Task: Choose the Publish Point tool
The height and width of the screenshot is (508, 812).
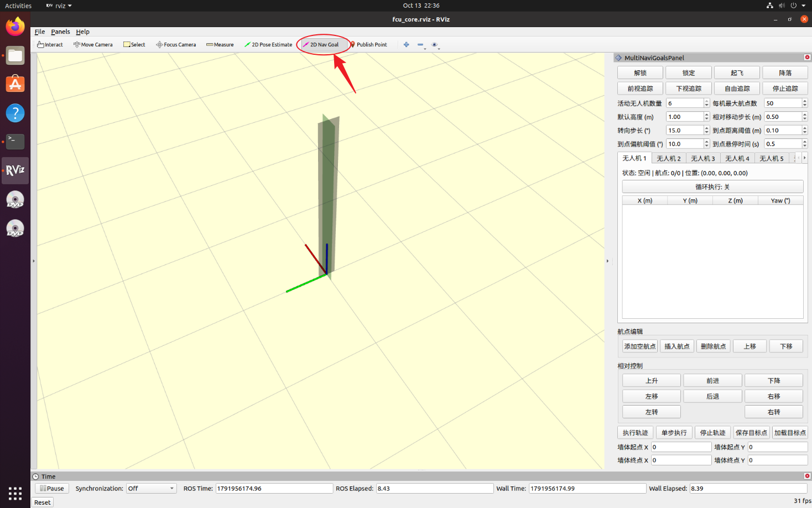Action: click(368, 45)
